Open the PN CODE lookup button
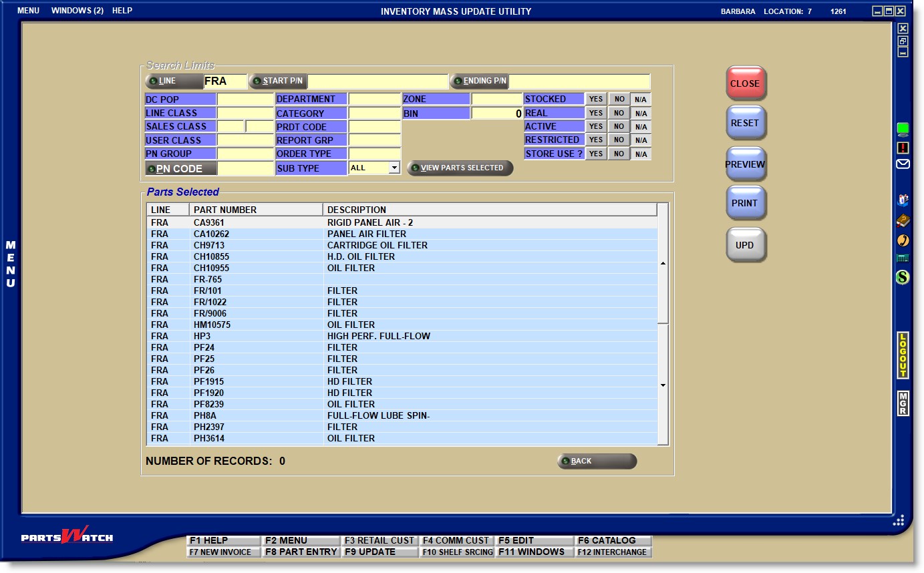Viewport: 924px width, 573px height. coord(180,169)
